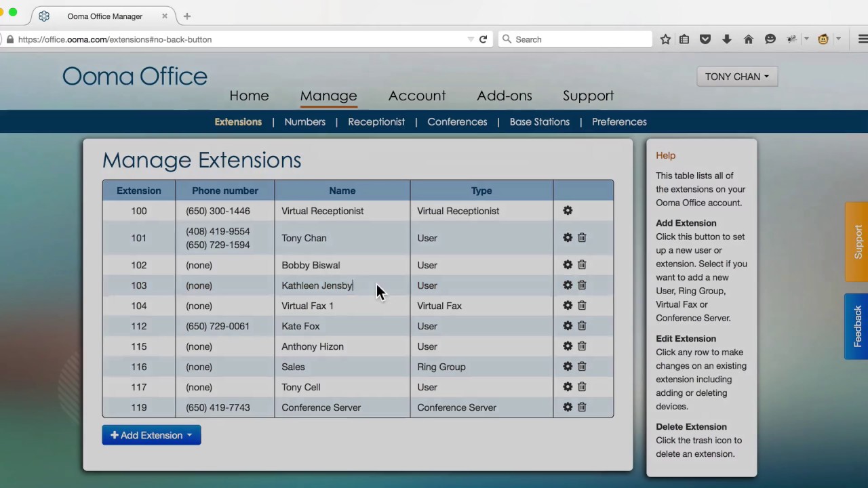Click the Type column header

[481, 190]
